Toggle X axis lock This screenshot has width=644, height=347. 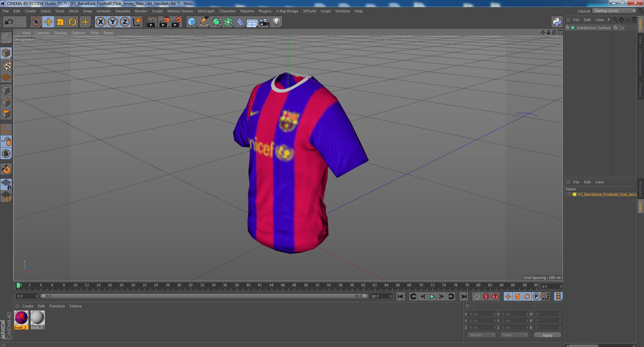tap(100, 22)
